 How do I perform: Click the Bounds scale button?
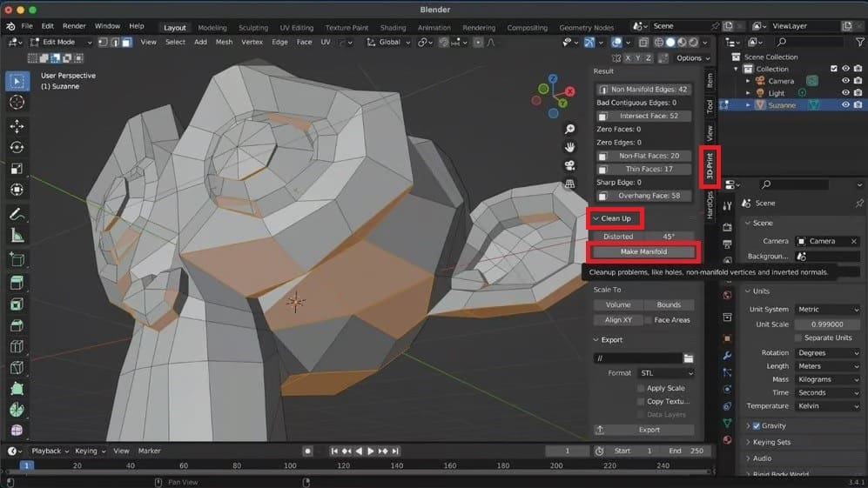[669, 304]
